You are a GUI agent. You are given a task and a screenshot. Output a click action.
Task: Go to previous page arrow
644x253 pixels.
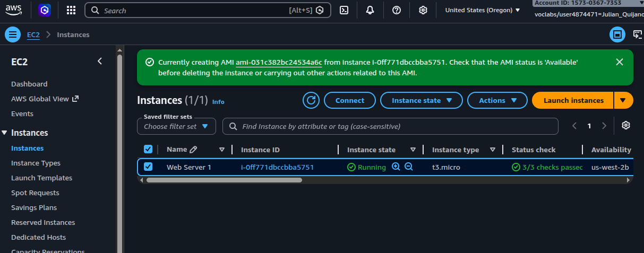[574, 126]
